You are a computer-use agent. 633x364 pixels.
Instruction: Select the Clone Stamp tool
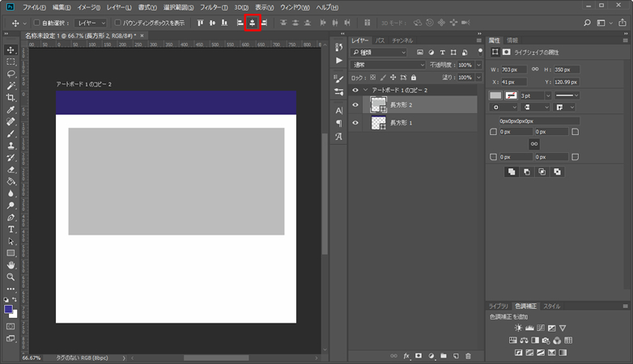[11, 146]
